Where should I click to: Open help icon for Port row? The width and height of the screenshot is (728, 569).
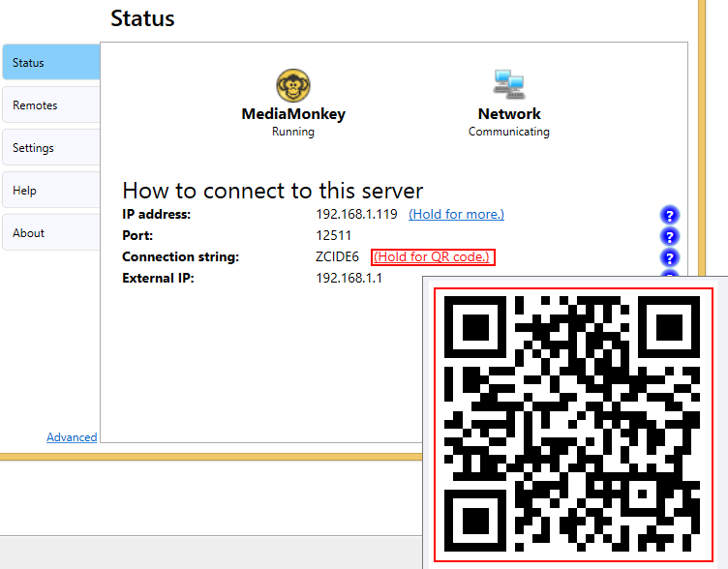[x=670, y=236]
